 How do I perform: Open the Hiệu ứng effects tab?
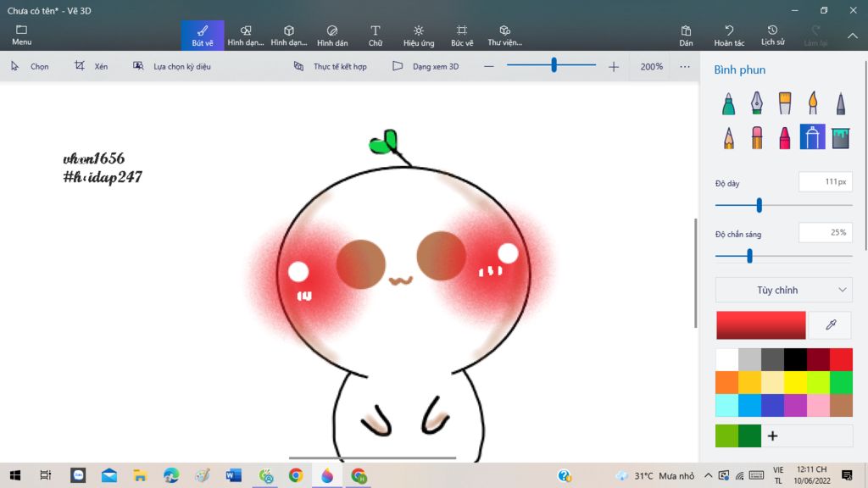tap(419, 36)
